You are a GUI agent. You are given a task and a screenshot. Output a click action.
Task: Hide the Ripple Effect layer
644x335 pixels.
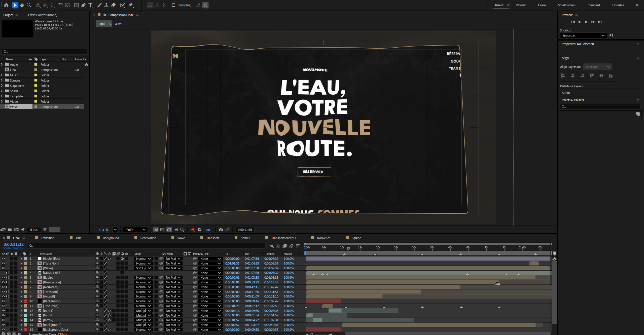point(3,259)
